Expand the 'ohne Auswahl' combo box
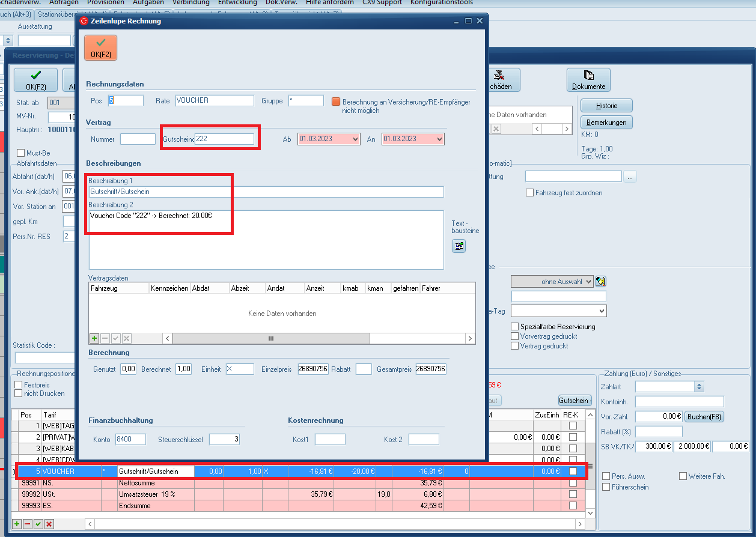Image resolution: width=756 pixels, height=537 pixels. [588, 281]
